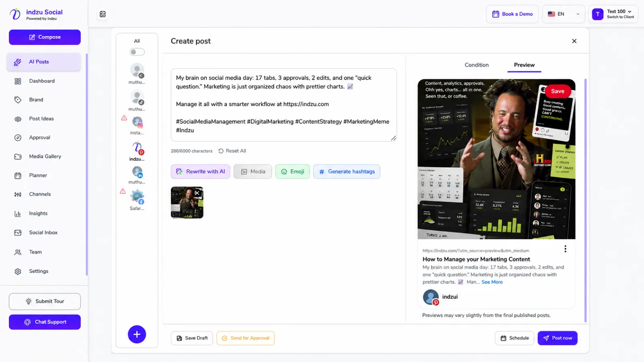Click Submit Tour button
Viewport: 644px width, 362px height.
pos(45,301)
